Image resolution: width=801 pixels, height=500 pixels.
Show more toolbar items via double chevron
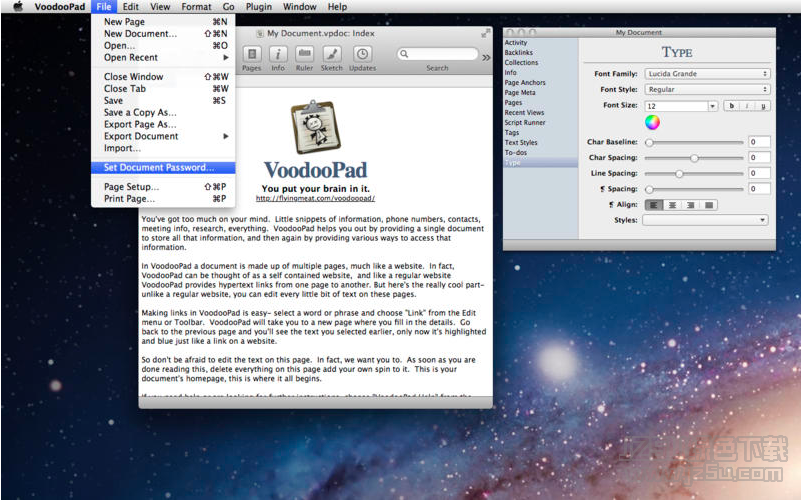coord(486,57)
